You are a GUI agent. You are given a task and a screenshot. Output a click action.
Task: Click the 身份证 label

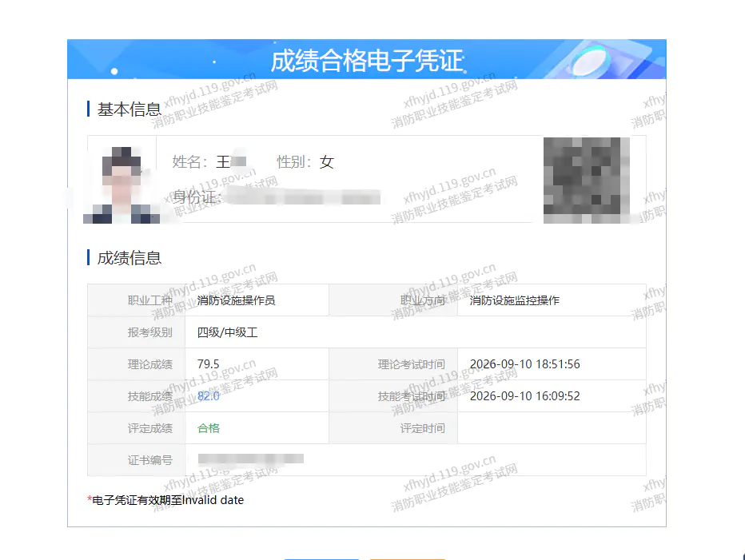point(196,197)
